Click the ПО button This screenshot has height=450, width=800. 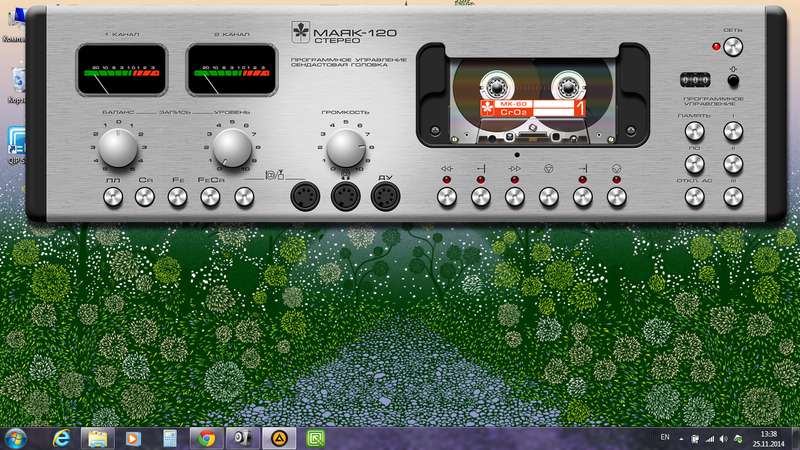tap(694, 164)
